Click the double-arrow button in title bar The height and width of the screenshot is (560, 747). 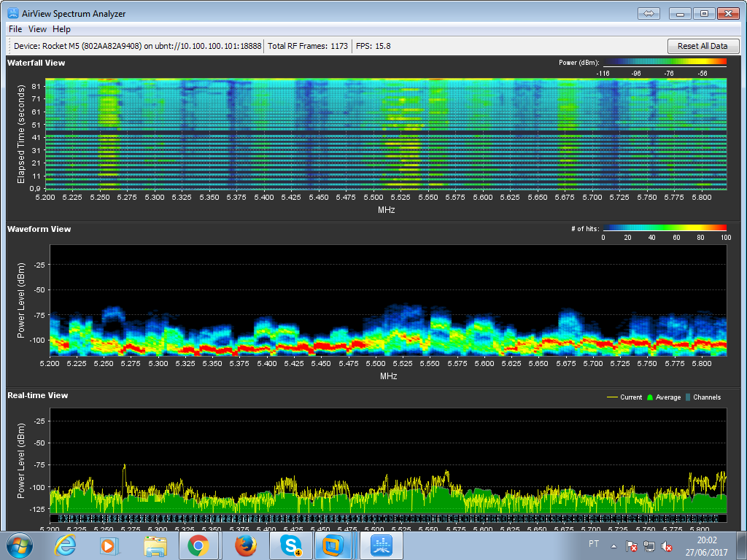pyautogui.click(x=649, y=13)
